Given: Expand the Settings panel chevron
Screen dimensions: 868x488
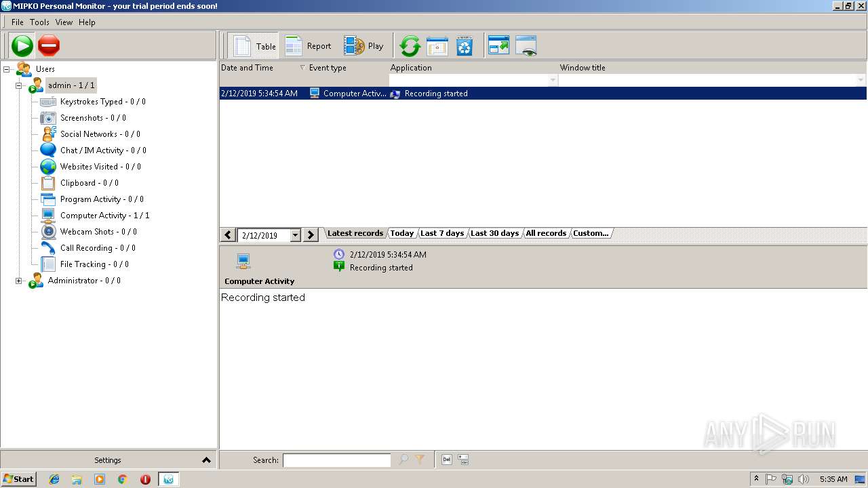Looking at the screenshot, I should pos(206,460).
